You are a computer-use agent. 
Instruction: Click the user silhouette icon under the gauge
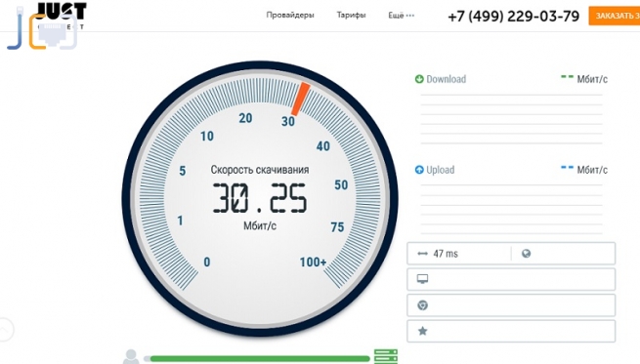click(131, 356)
